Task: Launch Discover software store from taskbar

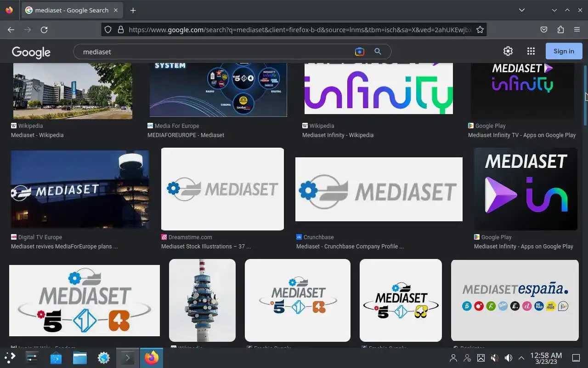Action: [x=56, y=357]
